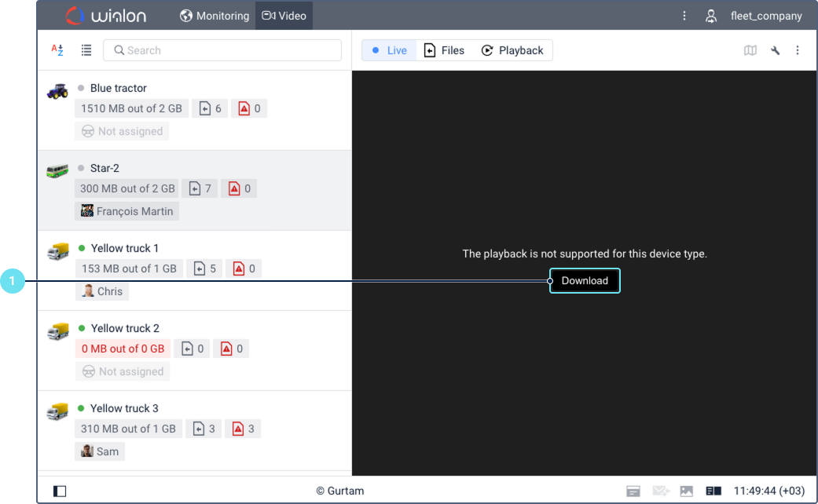This screenshot has width=818, height=504.
Task: Open the Video tab
Action: (284, 16)
